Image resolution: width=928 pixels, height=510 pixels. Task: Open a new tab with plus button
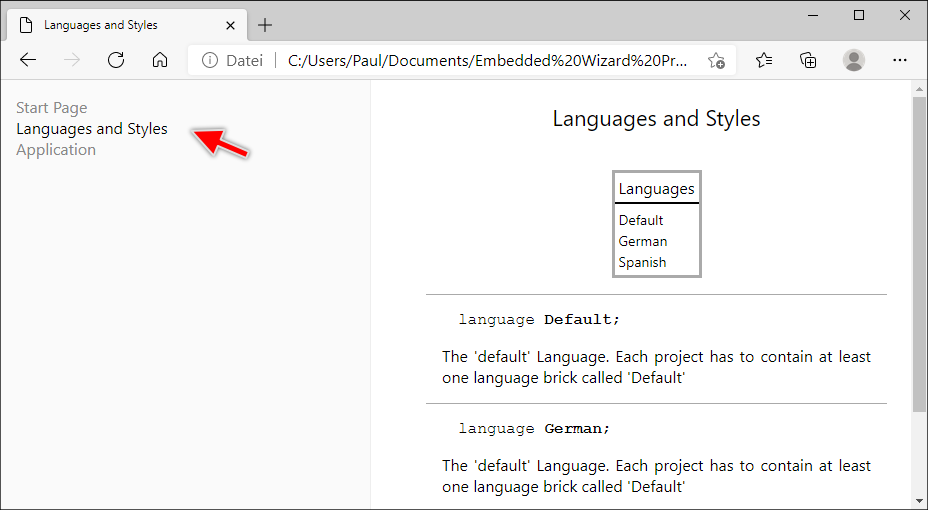(265, 25)
